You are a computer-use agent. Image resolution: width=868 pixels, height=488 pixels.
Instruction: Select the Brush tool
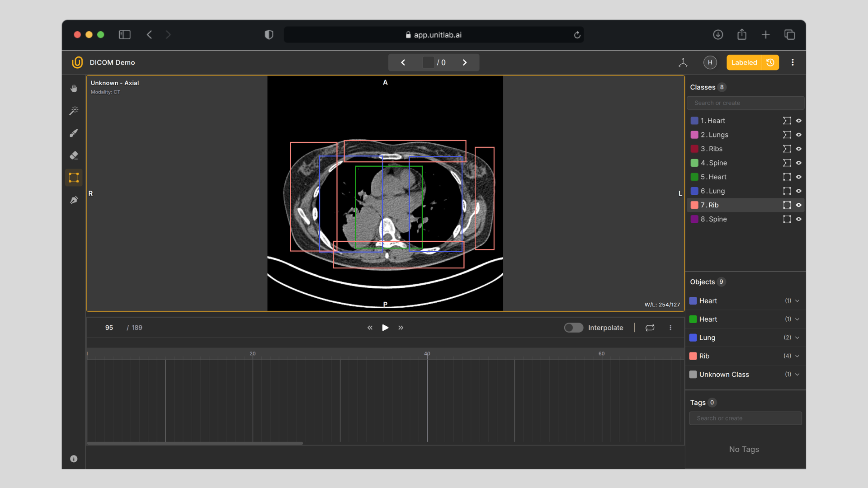tap(74, 133)
